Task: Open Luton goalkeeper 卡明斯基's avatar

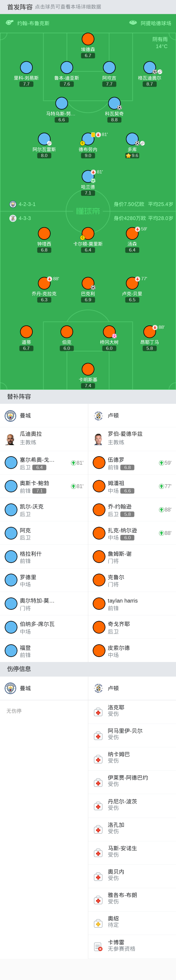Action: click(x=88, y=369)
